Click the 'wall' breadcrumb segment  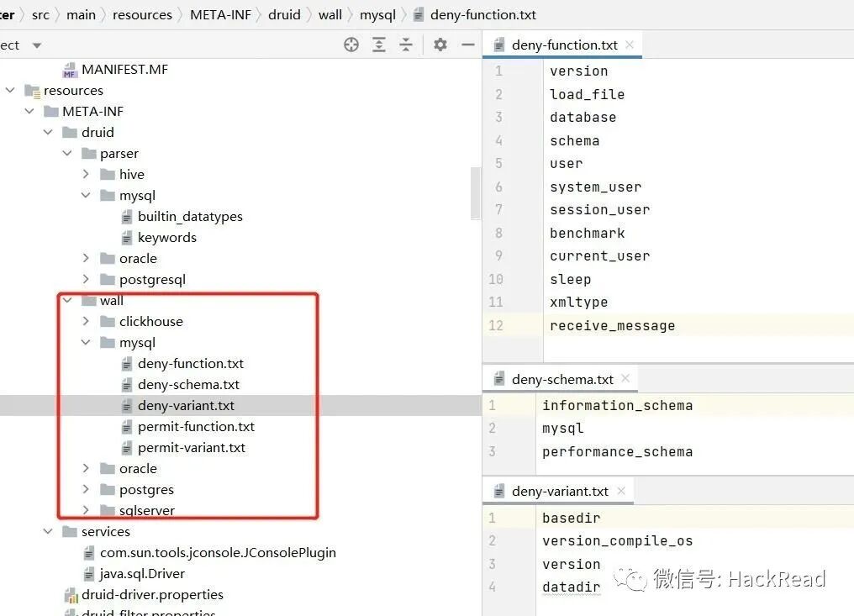click(x=330, y=14)
